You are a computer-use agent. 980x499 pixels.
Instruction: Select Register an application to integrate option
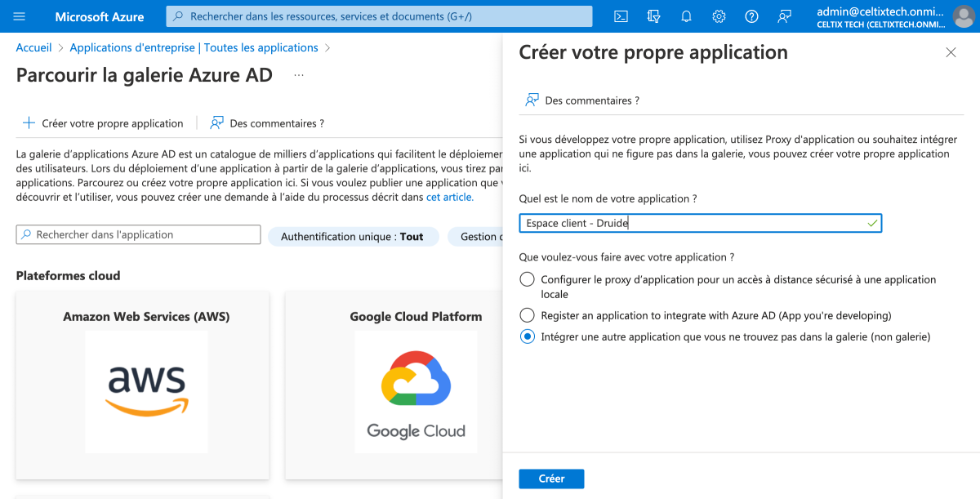coord(528,314)
